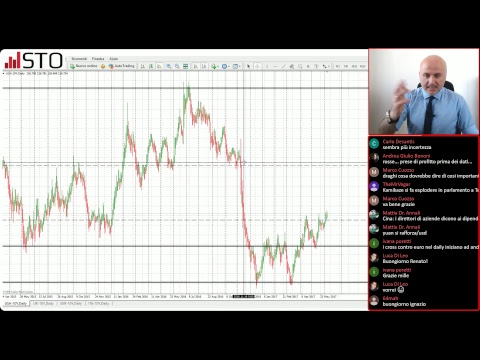The width and height of the screenshot is (480, 360).
Task: Switch to the GER-10Y Daily chart tab
Action: pos(71,304)
